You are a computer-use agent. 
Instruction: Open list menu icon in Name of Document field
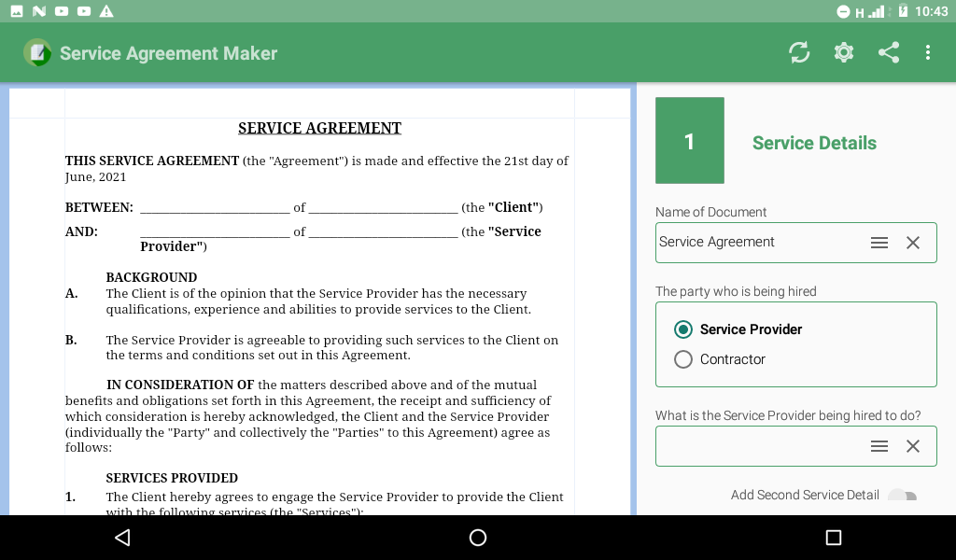[x=879, y=243]
